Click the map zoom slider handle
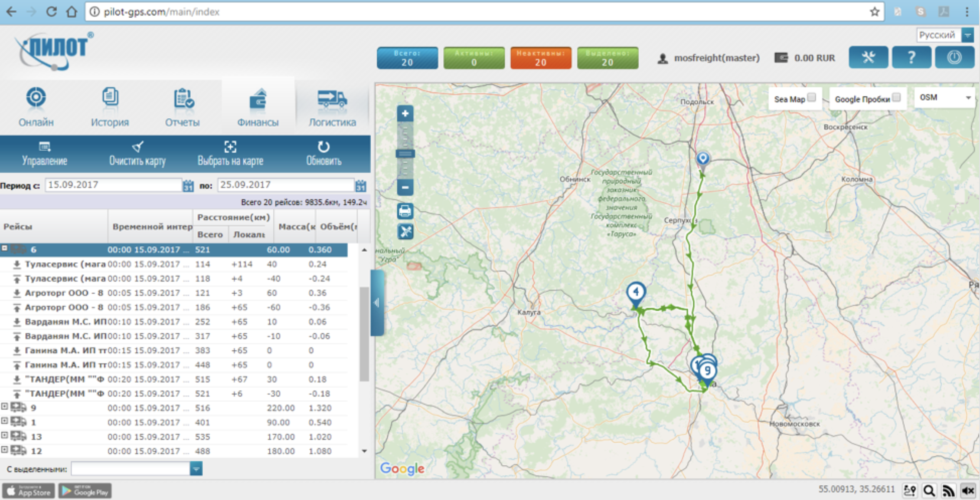Screen dimensions: 980x500 coord(405,154)
